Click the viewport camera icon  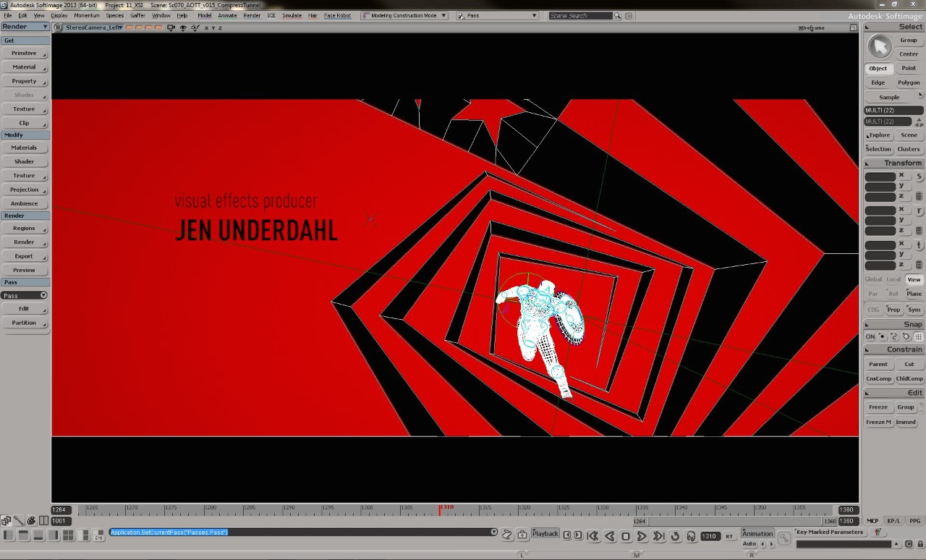[x=171, y=27]
